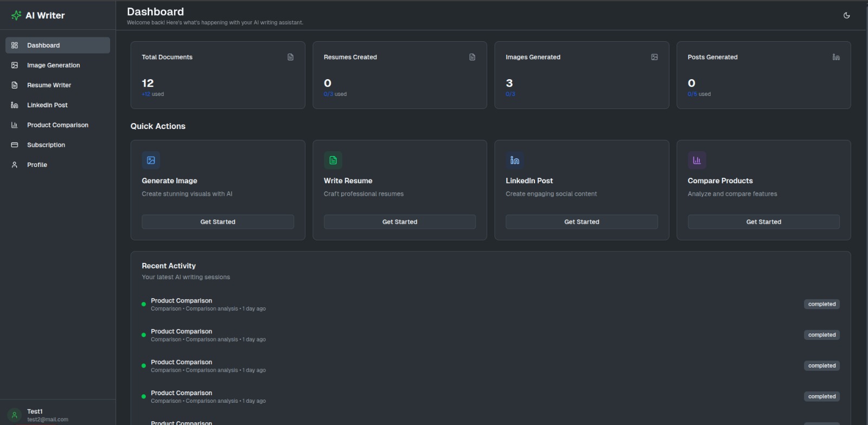Open the LinkedIn Post sidebar item

pos(47,105)
